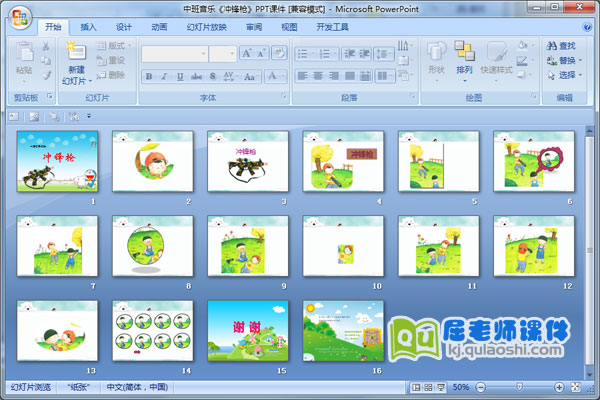Click the Zoom In plus icon
This screenshot has width=600, height=400.
[x=559, y=387]
